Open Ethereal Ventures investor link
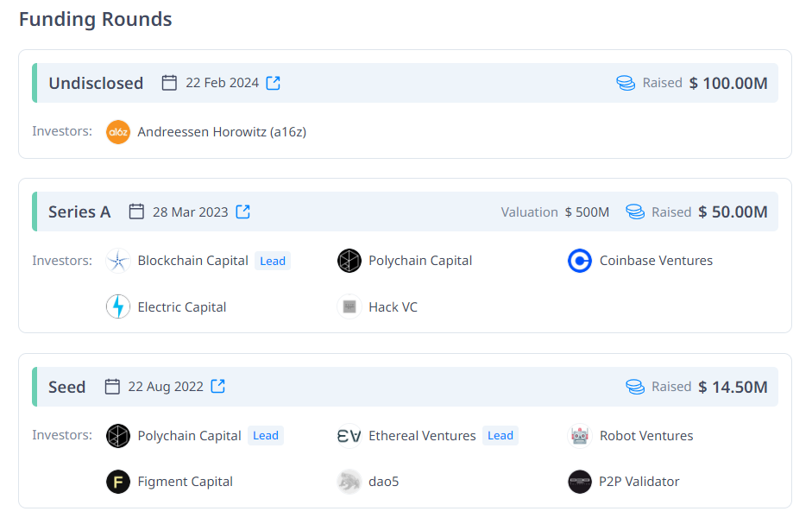 click(422, 436)
